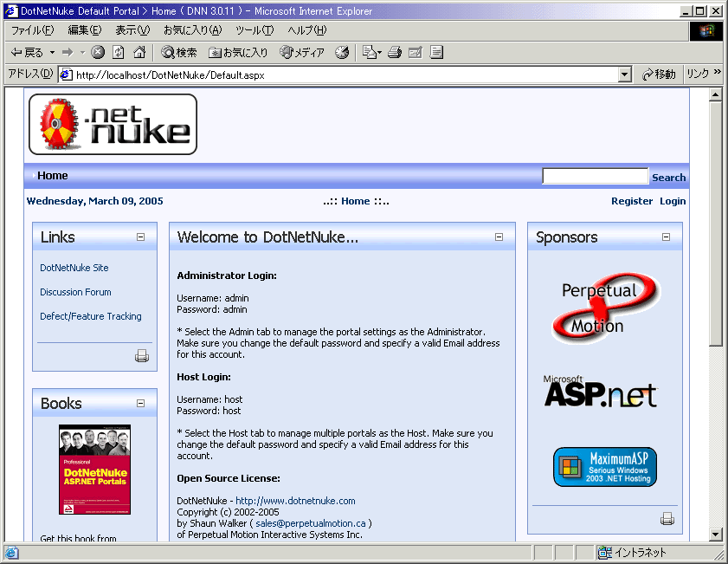Click the Discuss toolbar icon
Screen dimensions: 728x564
pos(436,53)
